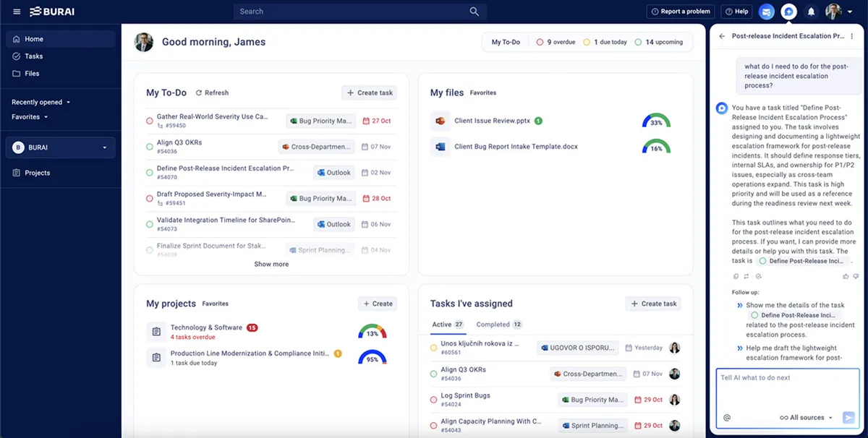Click Outlook chip on Define Post-Release task

tap(334, 173)
